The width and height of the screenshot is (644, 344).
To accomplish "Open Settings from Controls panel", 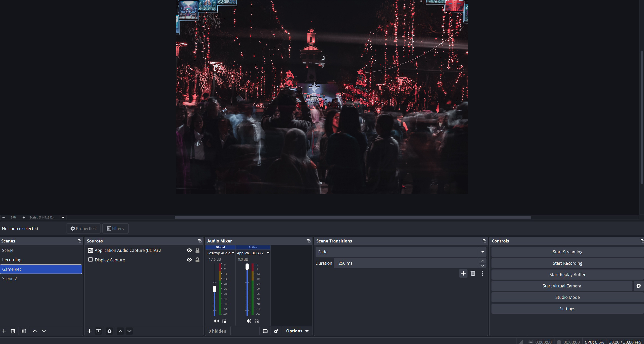I will tap(567, 309).
